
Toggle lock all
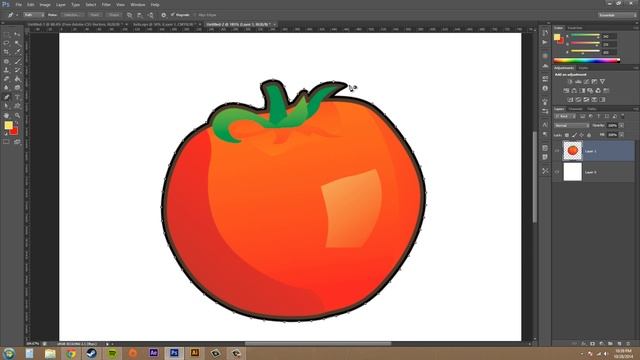589,135
